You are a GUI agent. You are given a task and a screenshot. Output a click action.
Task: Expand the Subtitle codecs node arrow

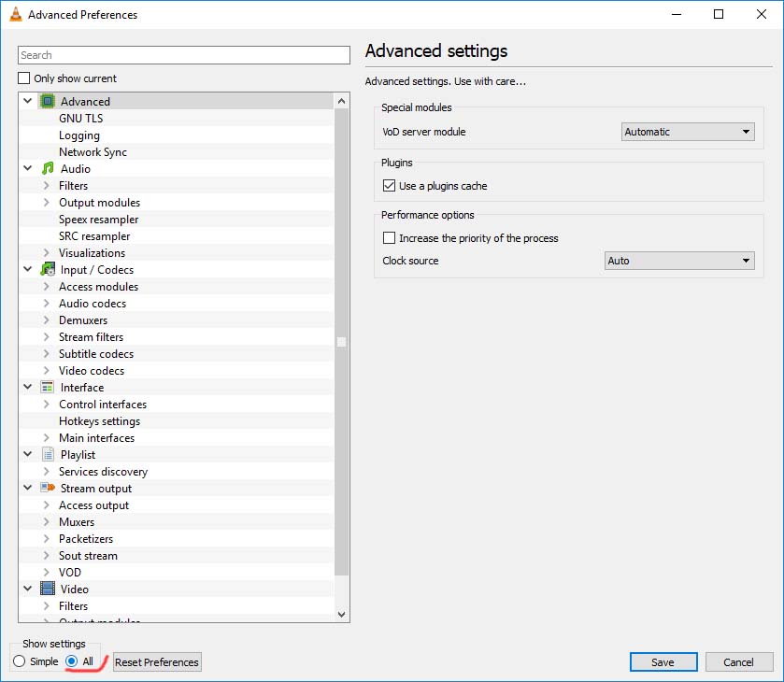tap(47, 354)
